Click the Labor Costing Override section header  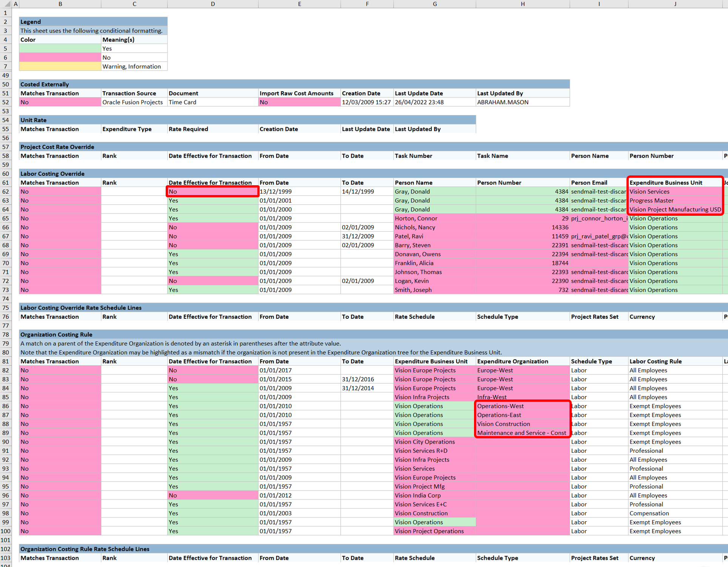click(52, 174)
